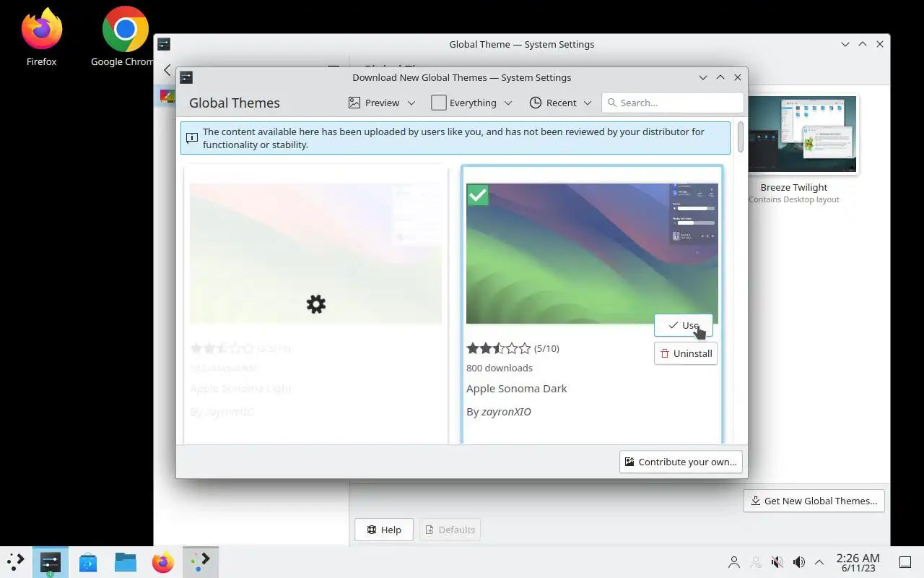Open the user account tray icon

(734, 561)
